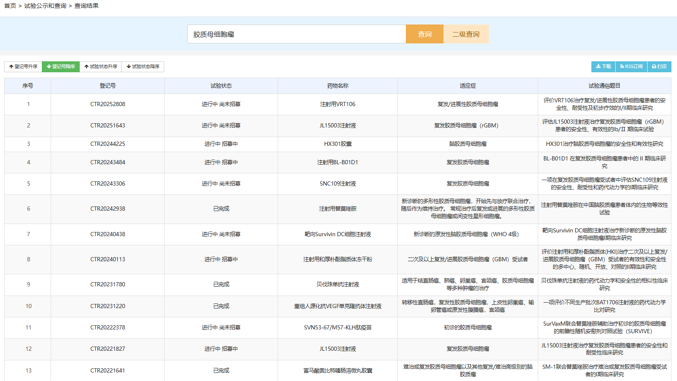The image size is (677, 381).
Task: Go to 首页 in the breadcrumb
Action: [x=10, y=6]
